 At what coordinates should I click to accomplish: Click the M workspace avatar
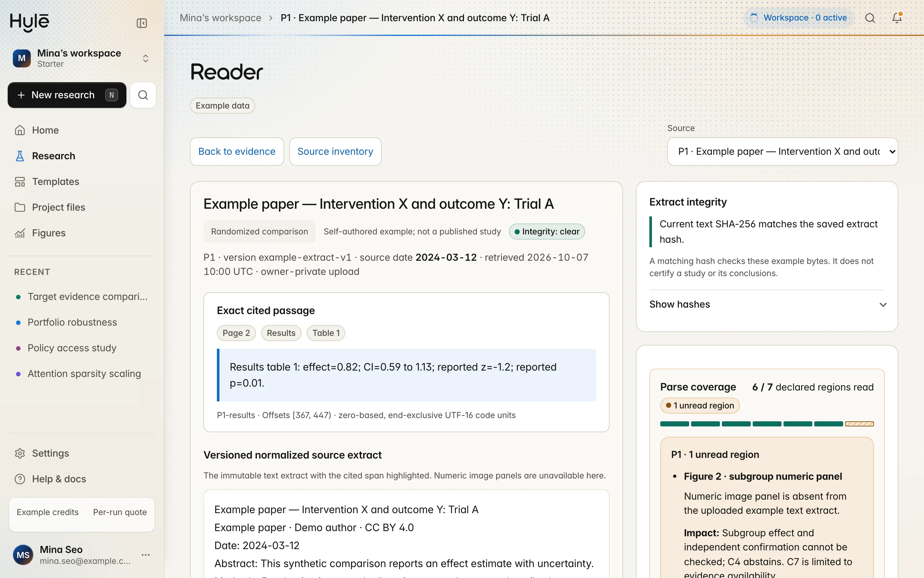[x=22, y=58]
